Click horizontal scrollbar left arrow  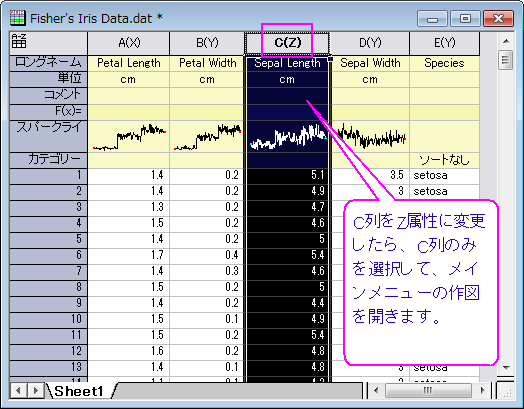click(376, 390)
